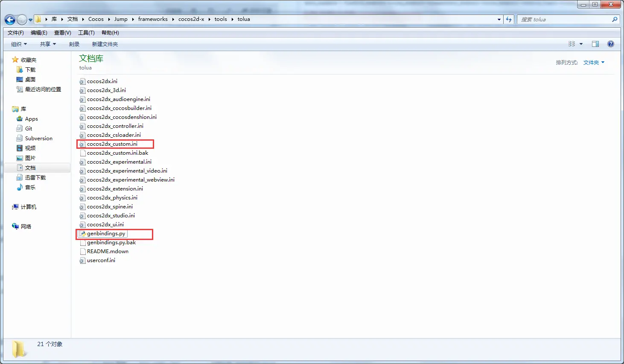Image resolution: width=624 pixels, height=364 pixels.
Task: Select file cocos2dx_custom.ini
Action: [x=112, y=144]
